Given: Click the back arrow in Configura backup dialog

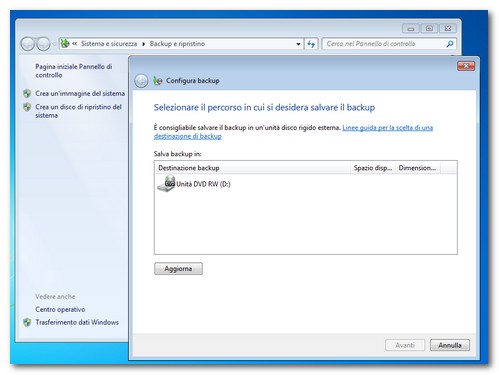Looking at the screenshot, I should click(141, 81).
